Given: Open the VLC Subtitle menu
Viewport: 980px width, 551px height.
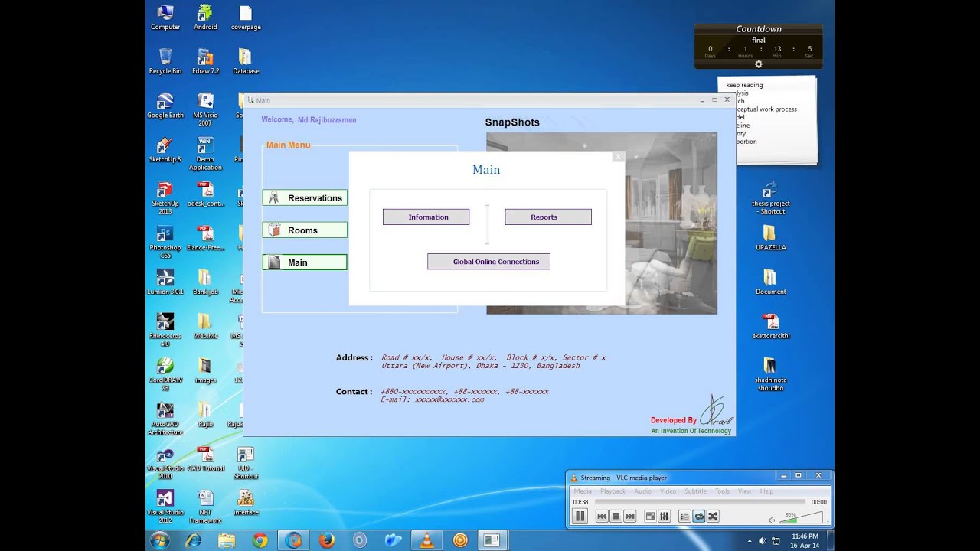Looking at the screenshot, I should coord(696,491).
